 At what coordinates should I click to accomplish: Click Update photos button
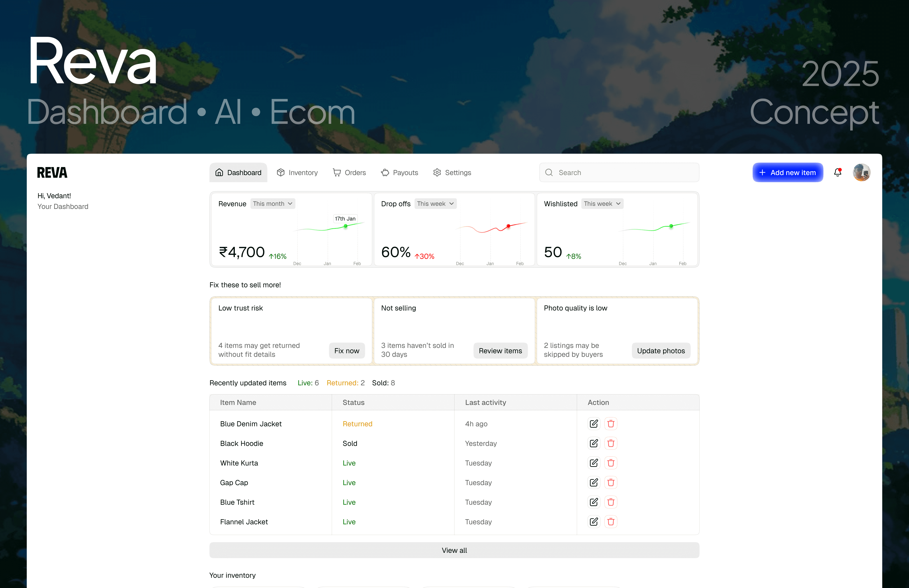[x=660, y=351]
